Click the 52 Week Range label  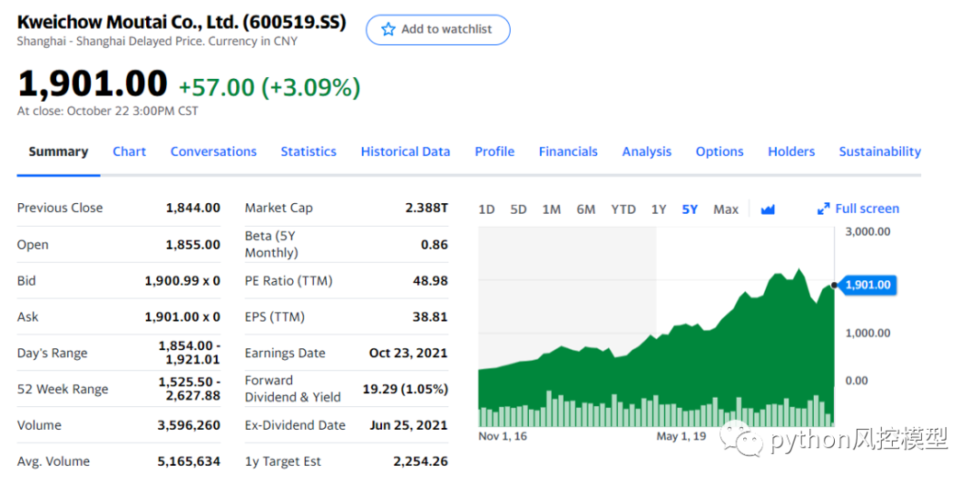coord(63,390)
